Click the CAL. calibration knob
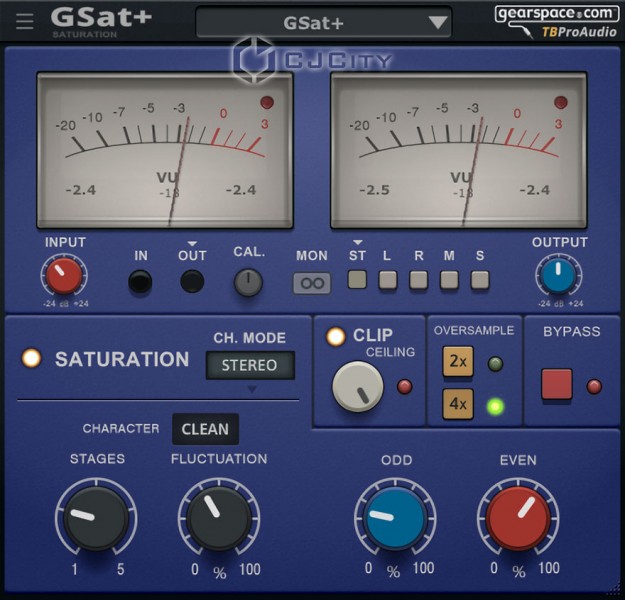The image size is (625, 600). point(248,283)
